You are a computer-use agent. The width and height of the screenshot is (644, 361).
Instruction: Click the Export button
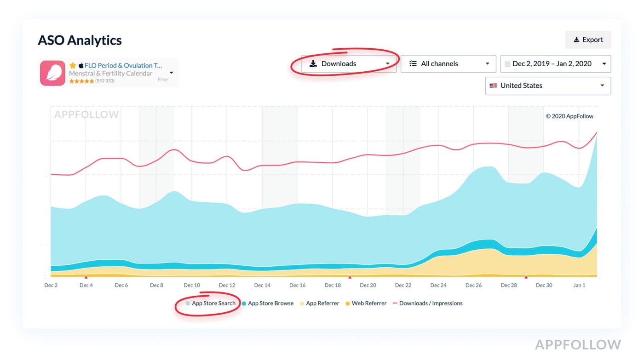point(588,40)
